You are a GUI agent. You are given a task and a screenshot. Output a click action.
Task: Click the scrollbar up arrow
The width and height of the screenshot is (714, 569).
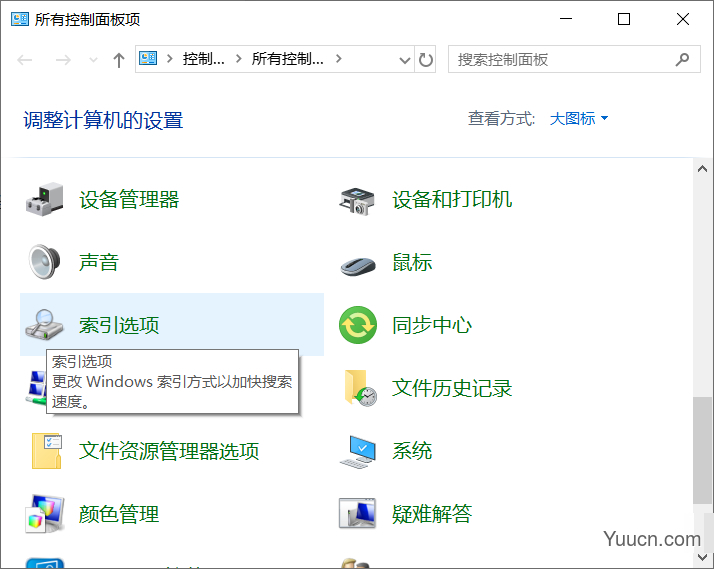(x=703, y=169)
